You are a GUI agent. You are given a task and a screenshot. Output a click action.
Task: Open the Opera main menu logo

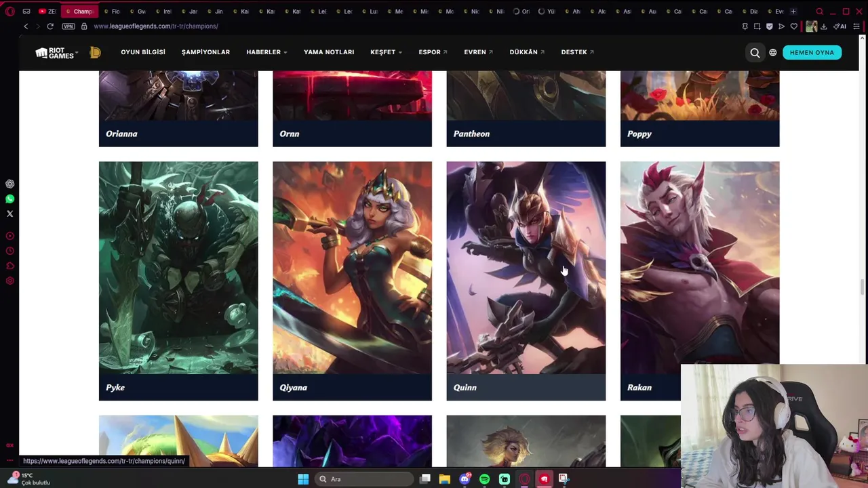pyautogui.click(x=10, y=11)
